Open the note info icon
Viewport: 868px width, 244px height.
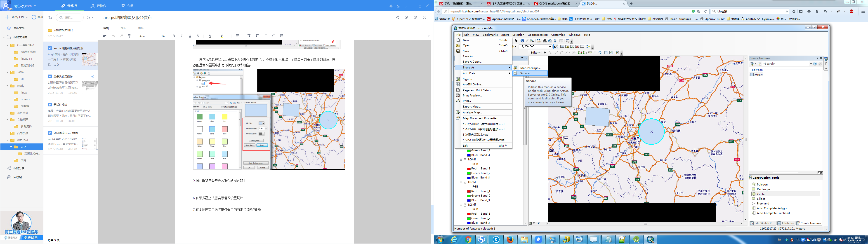tap(415, 17)
